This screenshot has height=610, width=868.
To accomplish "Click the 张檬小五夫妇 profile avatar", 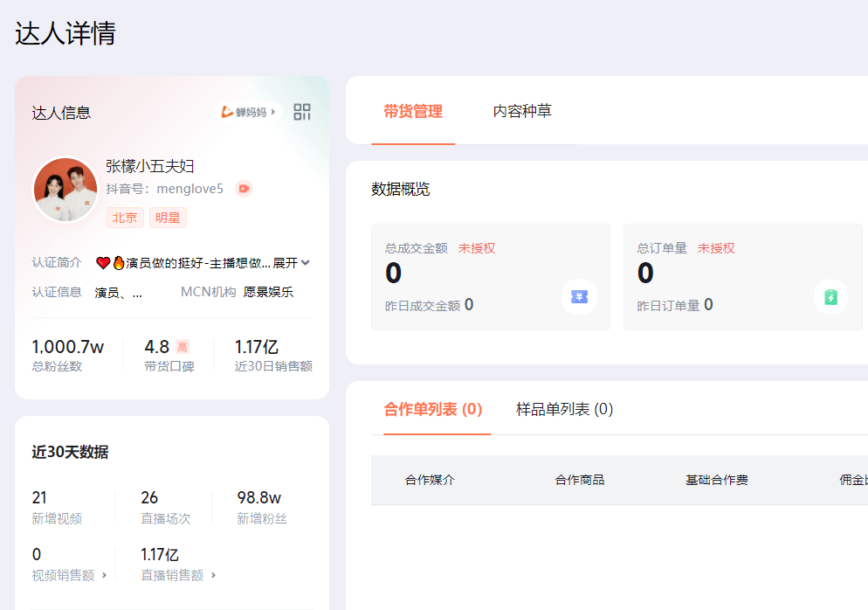I will click(65, 189).
